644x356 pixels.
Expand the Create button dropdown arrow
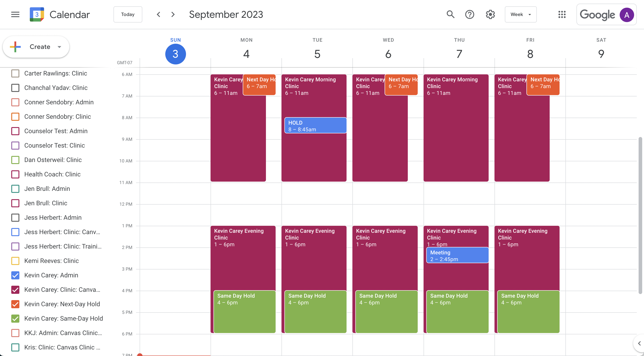coord(59,47)
